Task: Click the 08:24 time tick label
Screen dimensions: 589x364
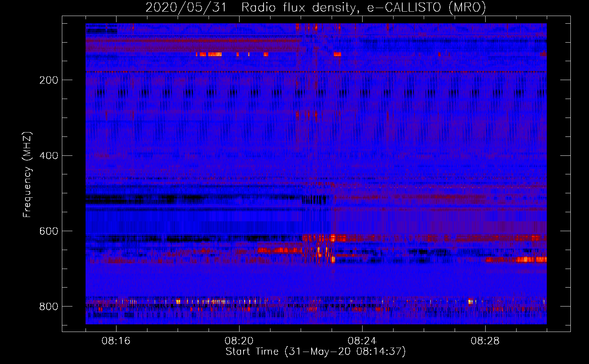Action: click(x=362, y=341)
